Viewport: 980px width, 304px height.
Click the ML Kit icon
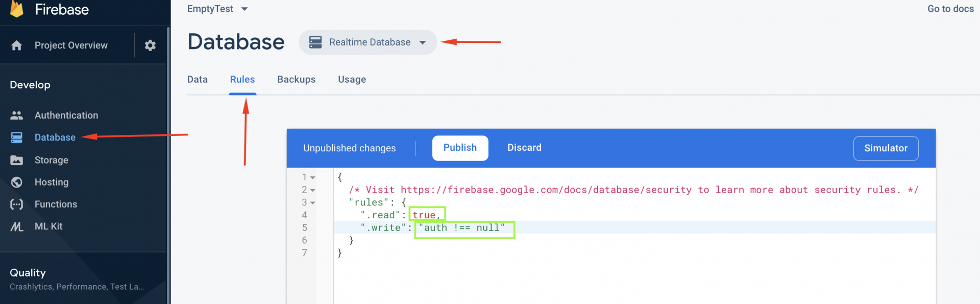point(17,226)
